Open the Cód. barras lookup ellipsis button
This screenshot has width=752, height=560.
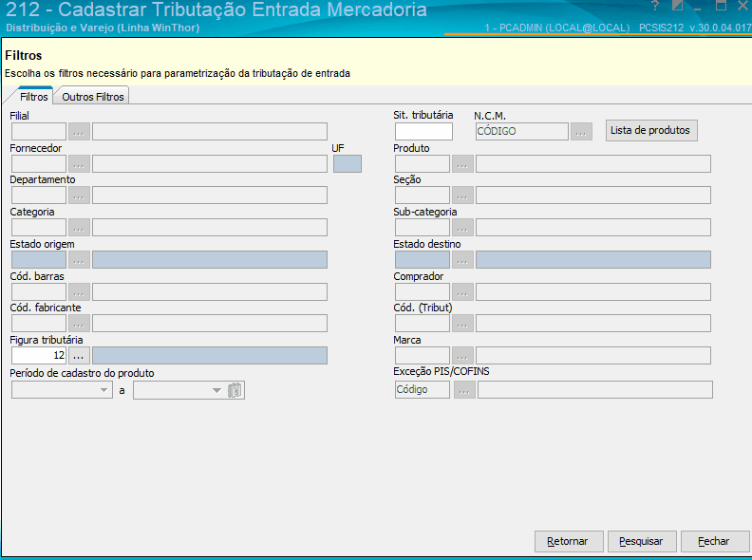click(x=79, y=292)
